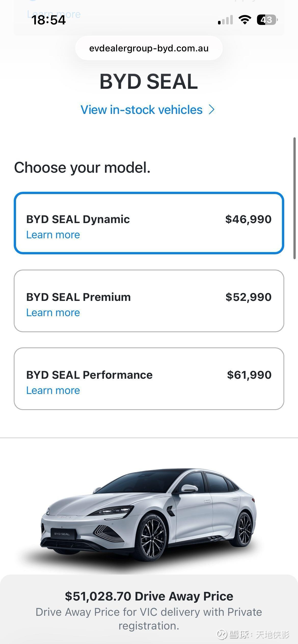The image size is (298, 644).
Task: Choose the BYD SEAL Performance model option
Action: click(x=149, y=378)
